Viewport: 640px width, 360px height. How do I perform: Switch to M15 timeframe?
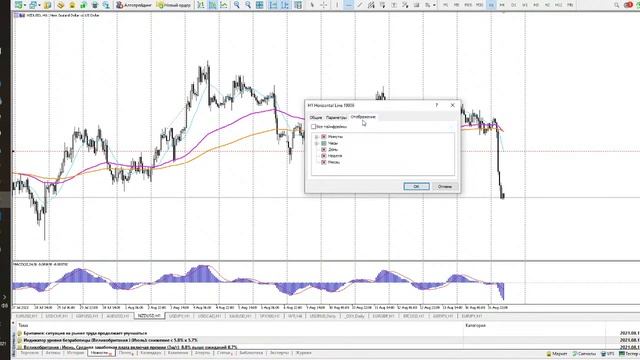pos(468,5)
